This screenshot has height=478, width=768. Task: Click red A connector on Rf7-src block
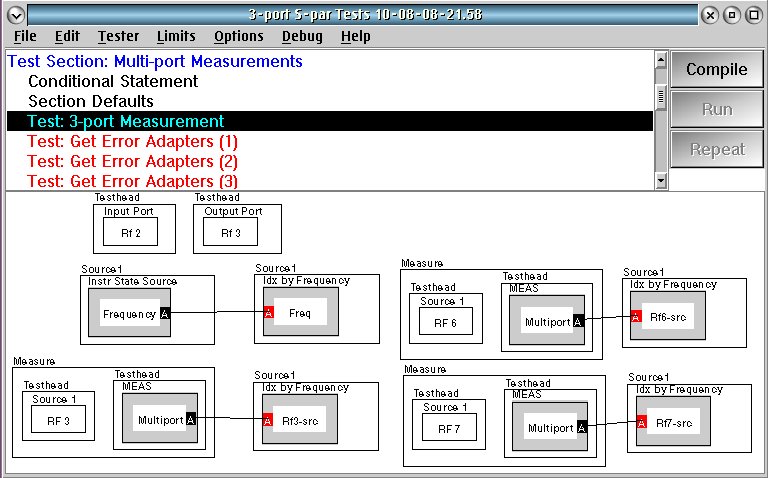coord(642,422)
